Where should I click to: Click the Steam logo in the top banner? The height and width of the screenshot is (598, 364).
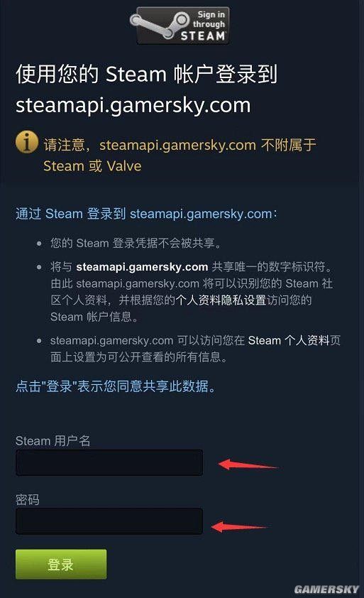coord(160,24)
